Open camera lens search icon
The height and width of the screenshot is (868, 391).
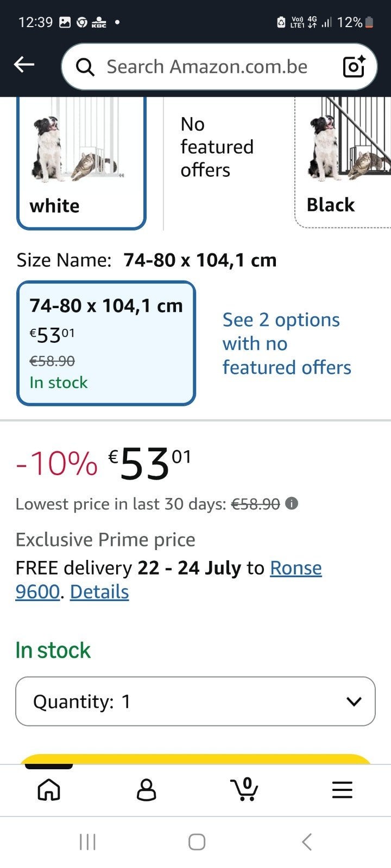click(x=354, y=67)
